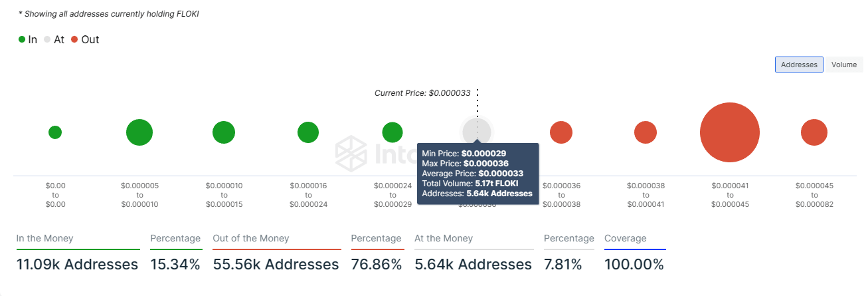The height and width of the screenshot is (296, 868).
Task: Toggle the gray At legend item
Action: [x=54, y=40]
